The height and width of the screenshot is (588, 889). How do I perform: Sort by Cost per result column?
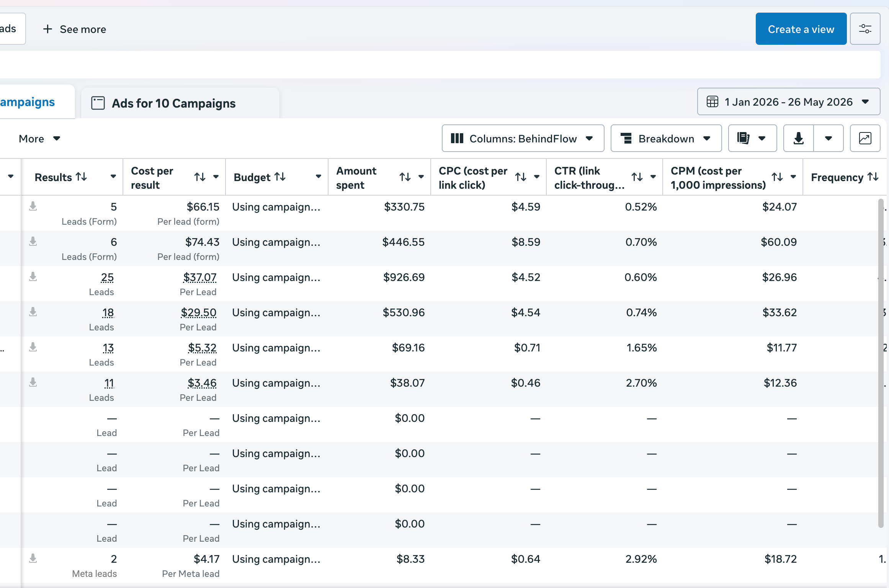[200, 177]
